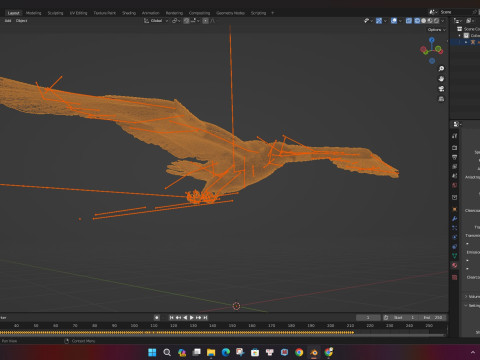Jump to timeline end frame

tap(205, 318)
